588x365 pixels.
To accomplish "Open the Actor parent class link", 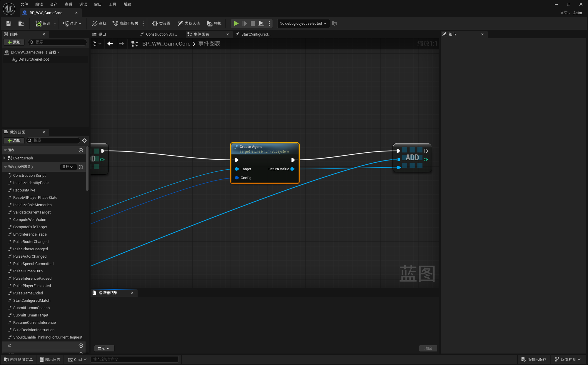I will pyautogui.click(x=577, y=13).
